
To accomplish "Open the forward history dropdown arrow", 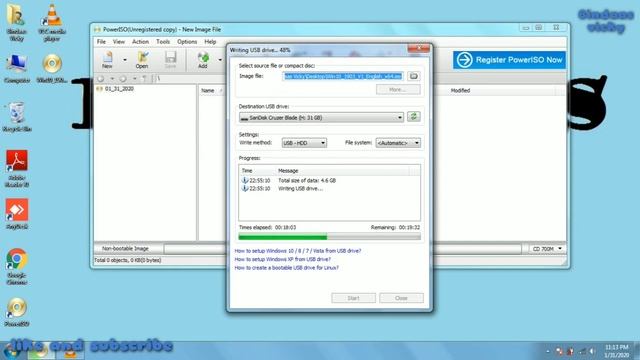I will tap(134, 78).
